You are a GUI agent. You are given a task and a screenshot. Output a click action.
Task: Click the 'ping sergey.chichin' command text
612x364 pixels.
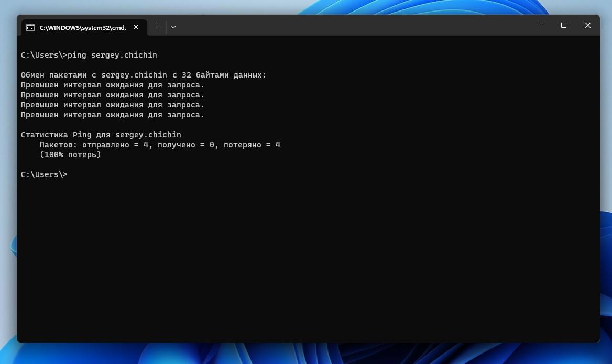(x=112, y=55)
